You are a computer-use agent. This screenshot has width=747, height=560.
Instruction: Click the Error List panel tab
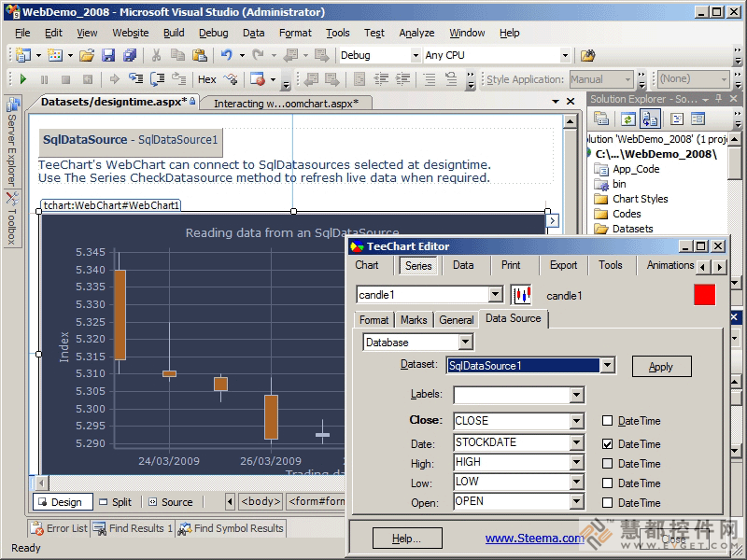(x=59, y=528)
